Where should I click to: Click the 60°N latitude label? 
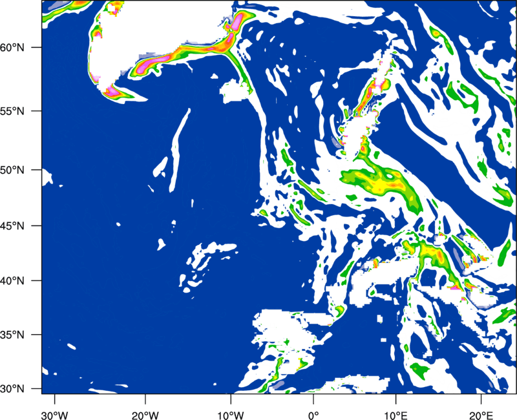12,47
